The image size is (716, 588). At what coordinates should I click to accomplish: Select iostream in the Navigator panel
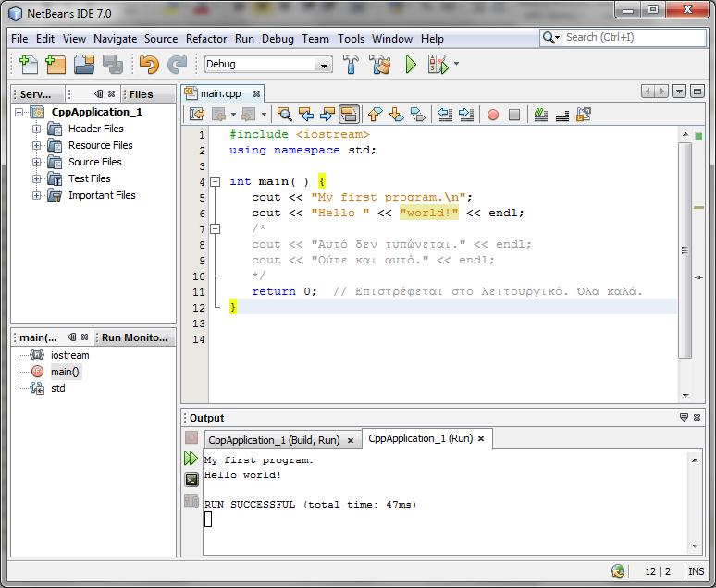click(70, 355)
